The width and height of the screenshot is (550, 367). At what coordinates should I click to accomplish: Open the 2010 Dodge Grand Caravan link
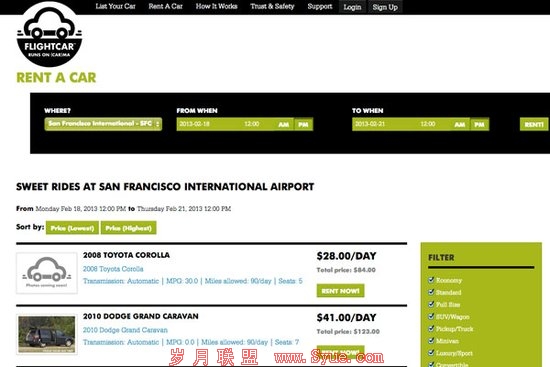125,330
